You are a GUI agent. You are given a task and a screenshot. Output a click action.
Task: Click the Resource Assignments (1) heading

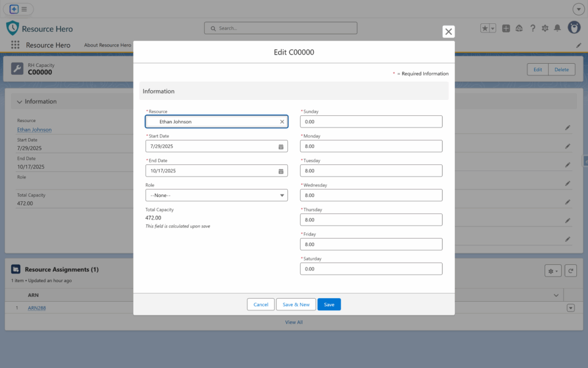point(61,269)
